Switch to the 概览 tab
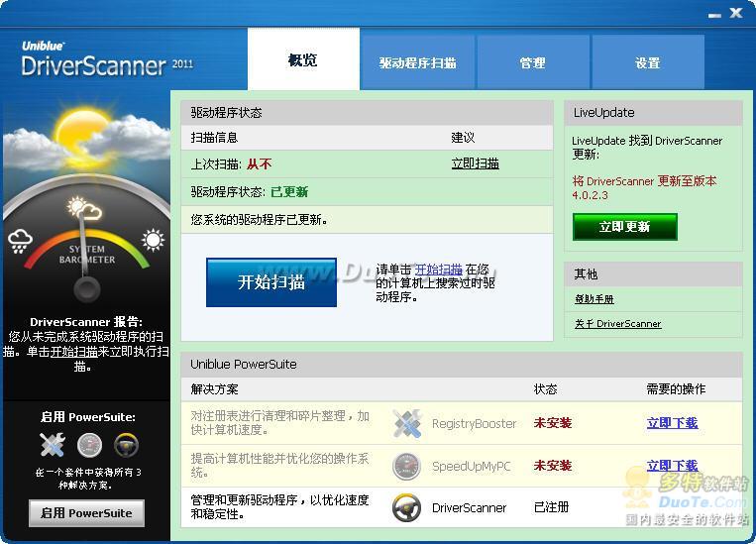This screenshot has width=756, height=544. click(x=303, y=59)
